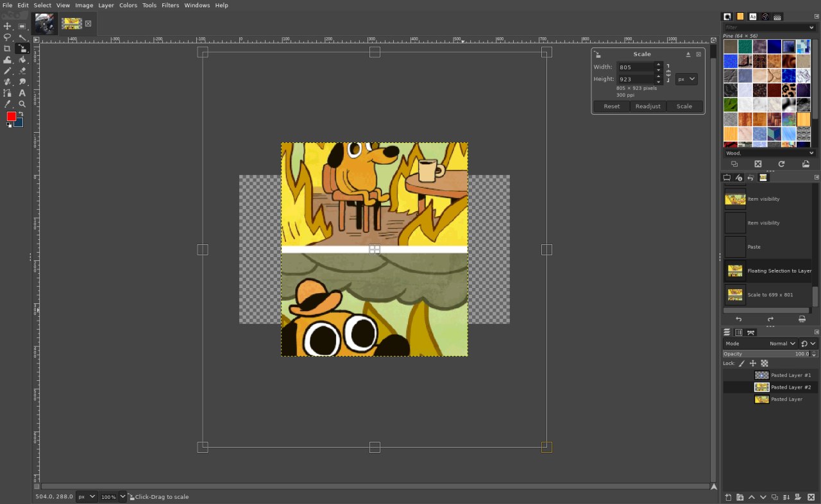Image resolution: width=821 pixels, height=504 pixels.
Task: Select the Paths tool
Action: (8, 93)
